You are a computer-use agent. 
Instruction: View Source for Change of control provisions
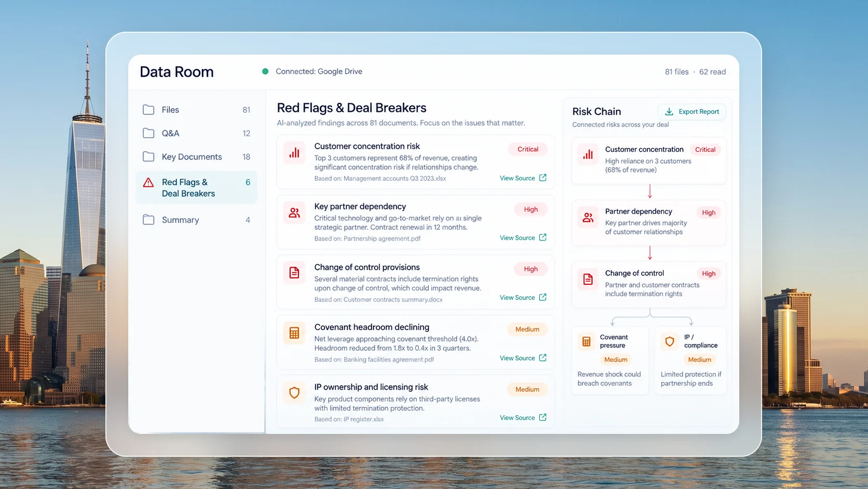coord(523,298)
